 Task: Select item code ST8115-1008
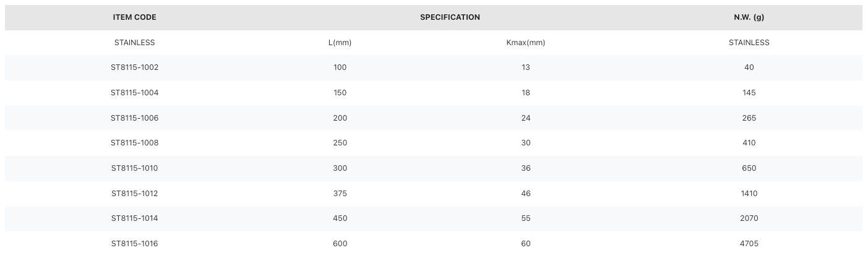tap(134, 143)
